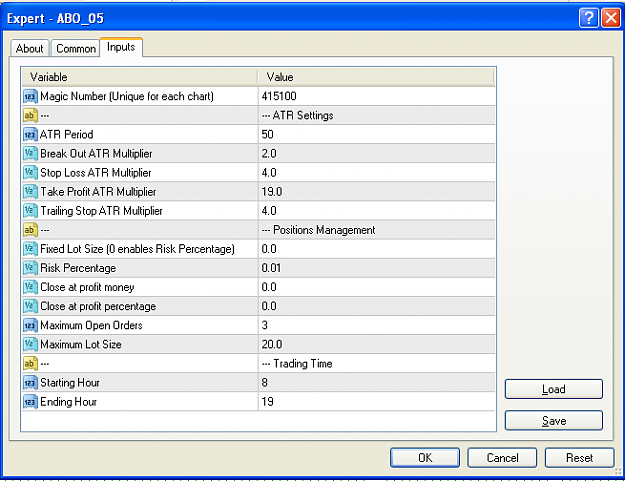Close the Expert ABO_05 dialog
Screen dimensions: 625x481
point(611,18)
